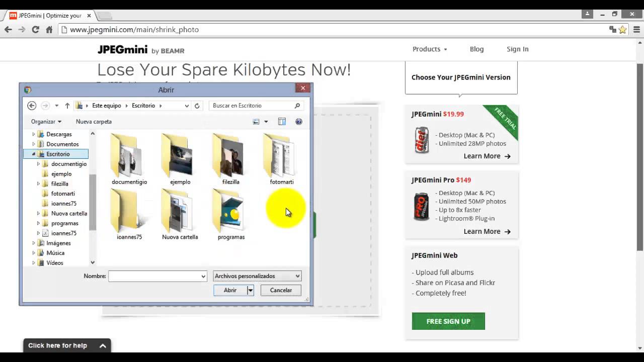644x362 pixels.
Task: Click the back arrow in Abrir dialog
Action: [32, 106]
